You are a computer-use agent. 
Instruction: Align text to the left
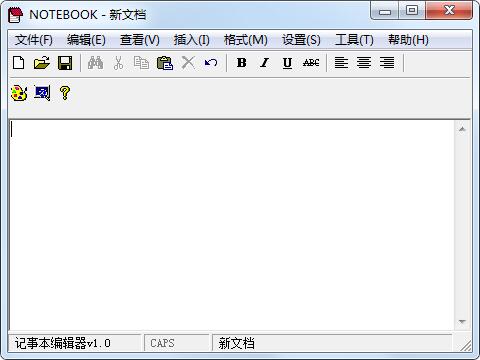(341, 63)
